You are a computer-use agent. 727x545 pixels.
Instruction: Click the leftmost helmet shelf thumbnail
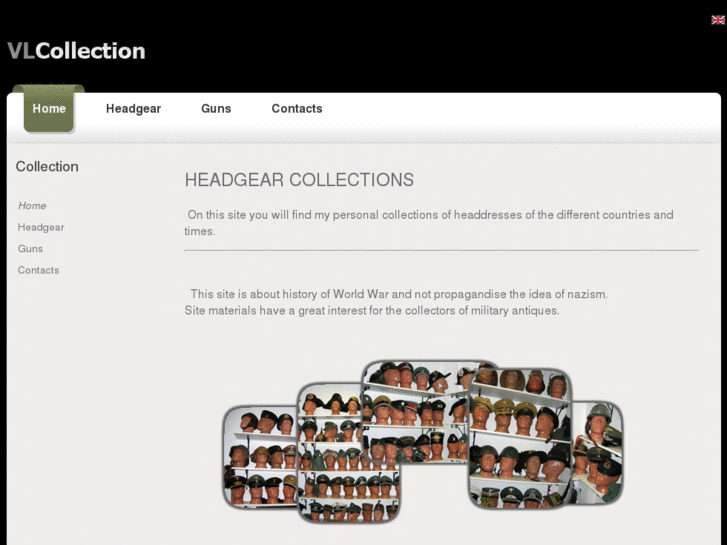click(260, 457)
